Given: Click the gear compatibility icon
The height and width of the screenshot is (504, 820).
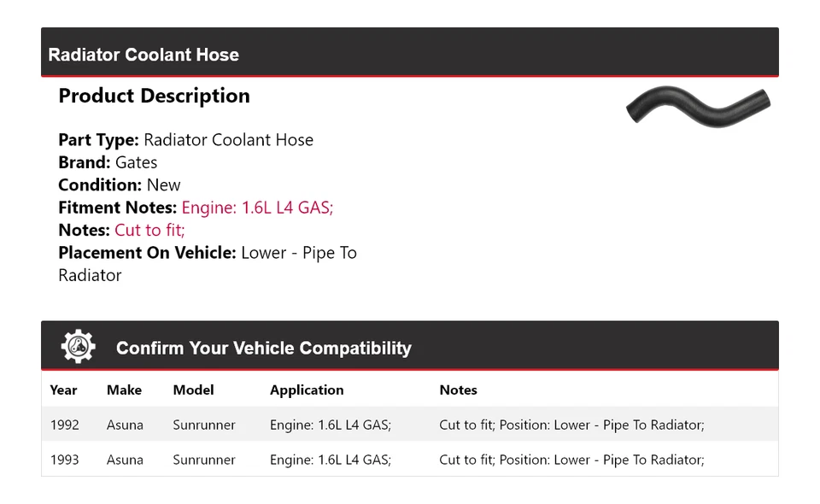Looking at the screenshot, I should click(x=78, y=347).
